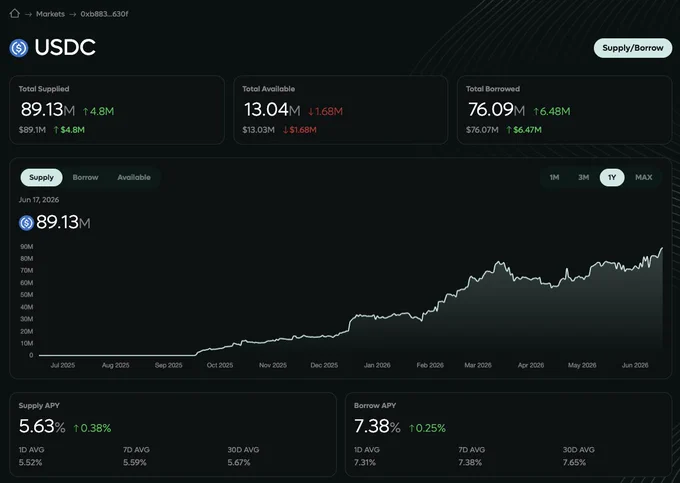Open the Markets breadcrumb link
This screenshot has height=483, width=680.
click(x=50, y=14)
